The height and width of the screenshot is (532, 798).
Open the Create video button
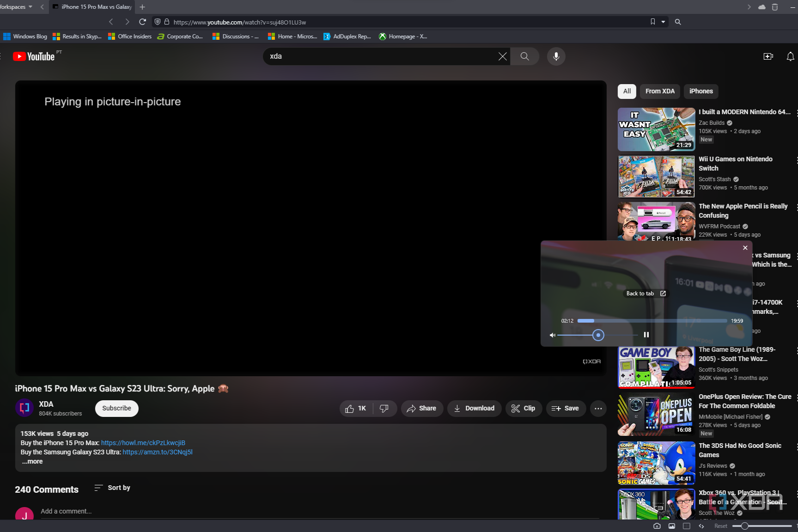point(768,56)
